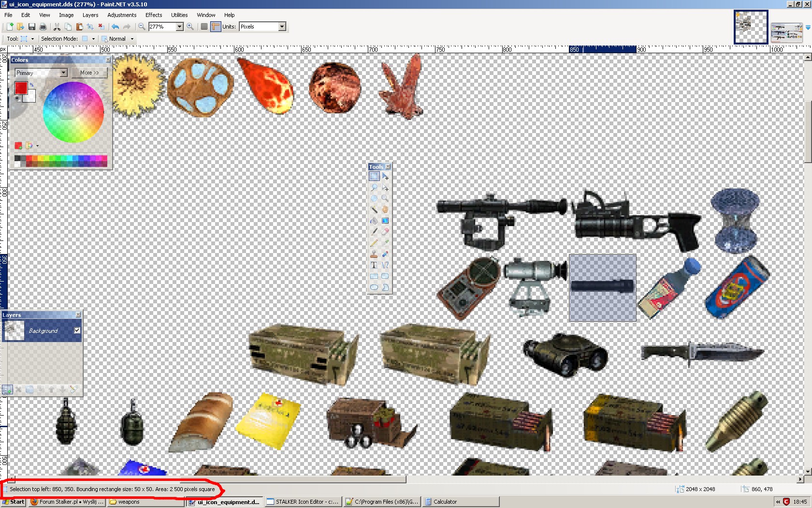Open the zoom percentage dropdown
Viewport: 812px width, 508px height.
tap(180, 27)
